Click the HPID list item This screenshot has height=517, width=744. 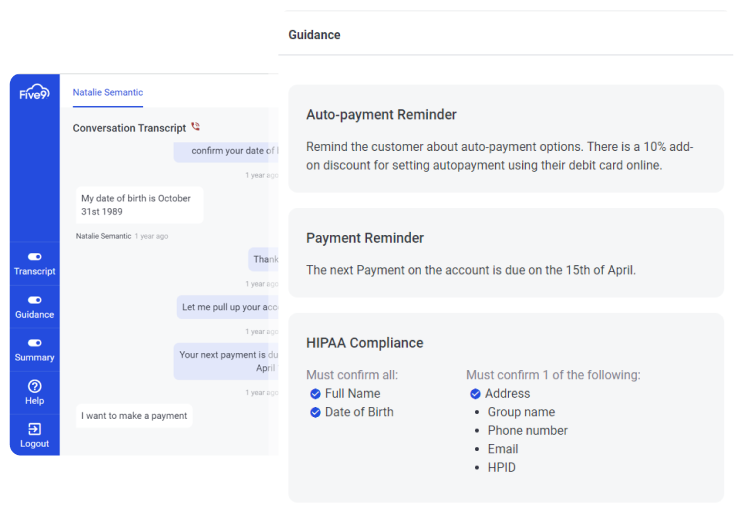coord(500,468)
